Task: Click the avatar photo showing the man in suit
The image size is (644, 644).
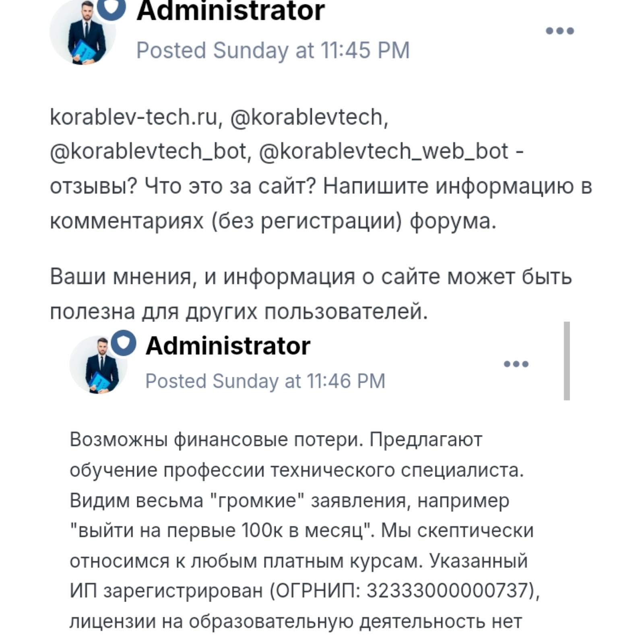Action: tap(84, 32)
